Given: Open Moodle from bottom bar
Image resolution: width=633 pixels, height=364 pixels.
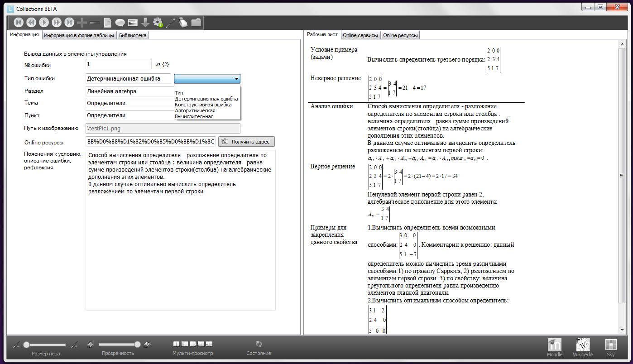Looking at the screenshot, I should click(555, 345).
